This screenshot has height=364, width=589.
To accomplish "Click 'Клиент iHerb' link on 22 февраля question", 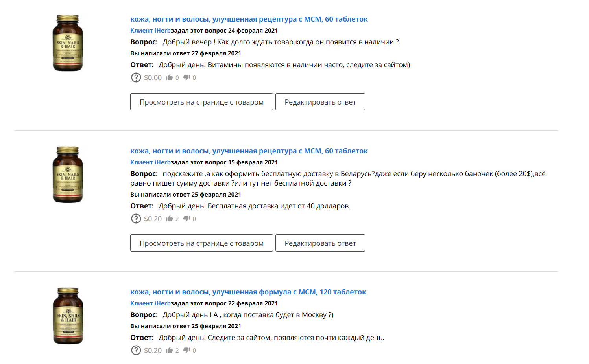I will tap(151, 303).
